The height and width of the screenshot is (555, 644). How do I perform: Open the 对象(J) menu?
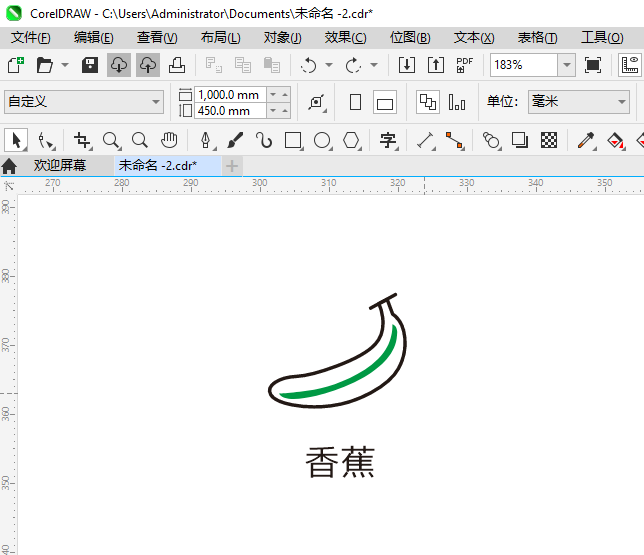tap(283, 38)
